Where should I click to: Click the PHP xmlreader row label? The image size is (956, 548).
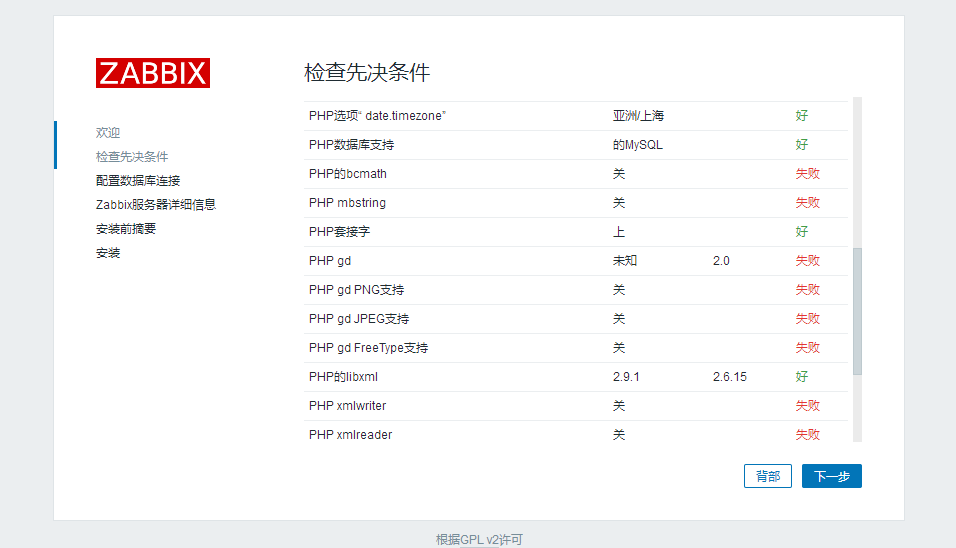(350, 435)
